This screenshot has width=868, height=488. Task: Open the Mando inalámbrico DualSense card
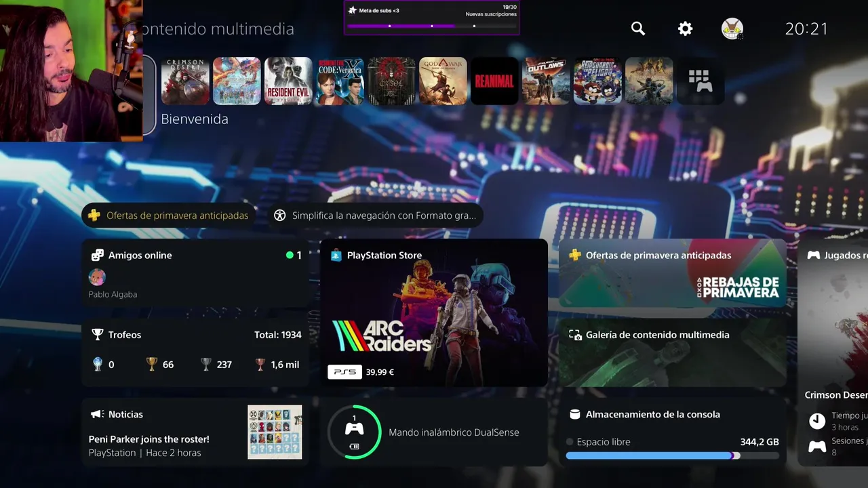click(433, 432)
